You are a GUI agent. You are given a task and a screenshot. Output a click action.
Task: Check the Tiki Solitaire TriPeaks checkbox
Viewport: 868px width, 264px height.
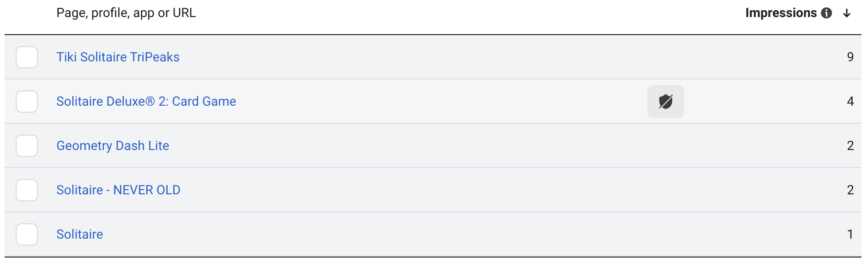click(x=27, y=57)
